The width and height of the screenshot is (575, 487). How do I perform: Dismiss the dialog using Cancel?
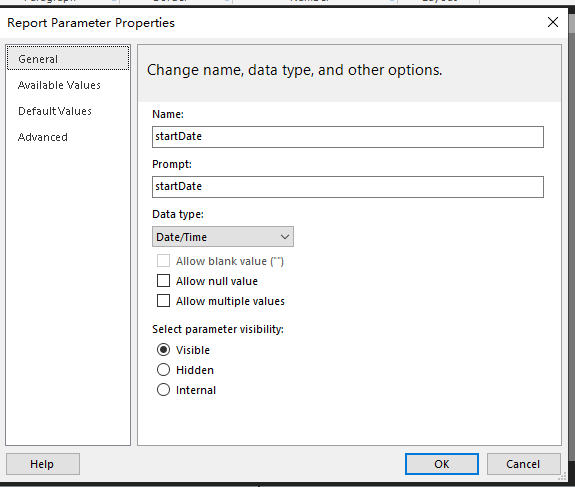(x=523, y=464)
